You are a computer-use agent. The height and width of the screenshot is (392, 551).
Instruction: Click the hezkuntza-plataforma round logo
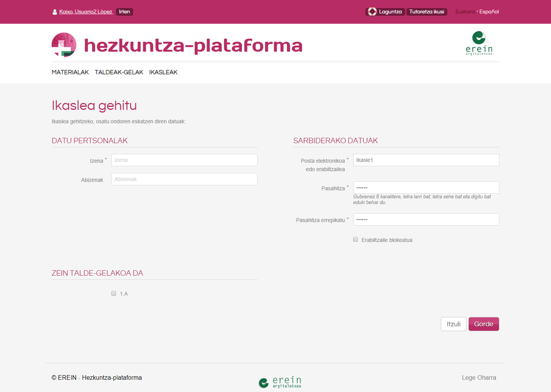[64, 45]
